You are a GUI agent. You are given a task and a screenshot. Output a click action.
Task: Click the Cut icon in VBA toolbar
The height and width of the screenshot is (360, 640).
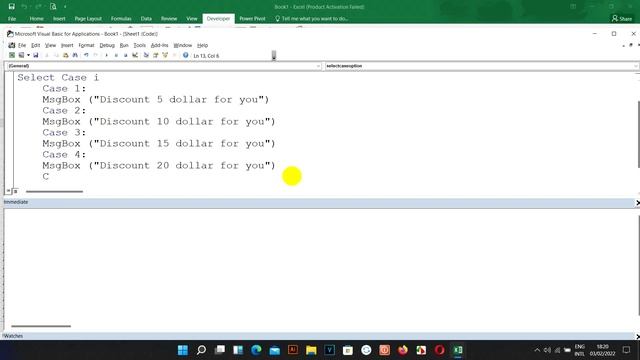[x=47, y=55]
